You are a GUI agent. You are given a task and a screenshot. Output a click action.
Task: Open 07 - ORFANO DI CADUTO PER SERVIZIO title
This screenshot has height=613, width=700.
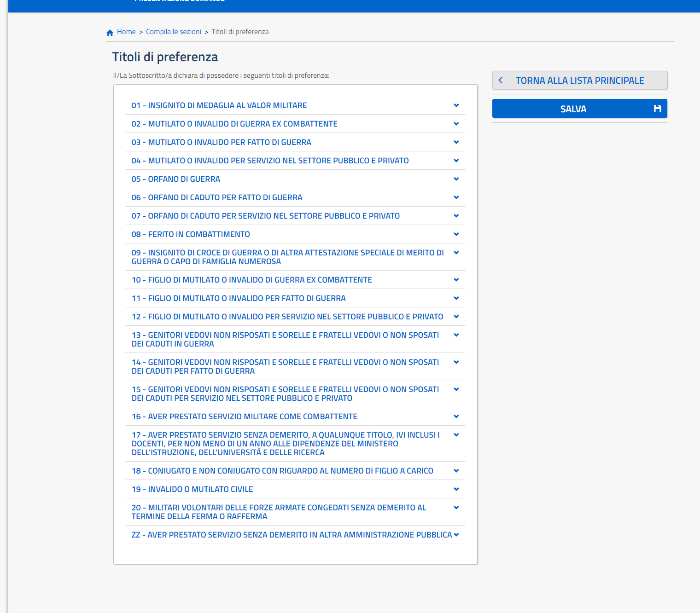point(266,216)
